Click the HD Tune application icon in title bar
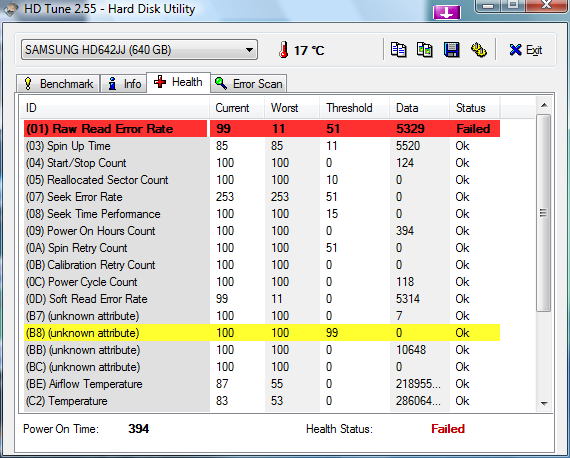This screenshot has height=458, width=570. pos(11,9)
